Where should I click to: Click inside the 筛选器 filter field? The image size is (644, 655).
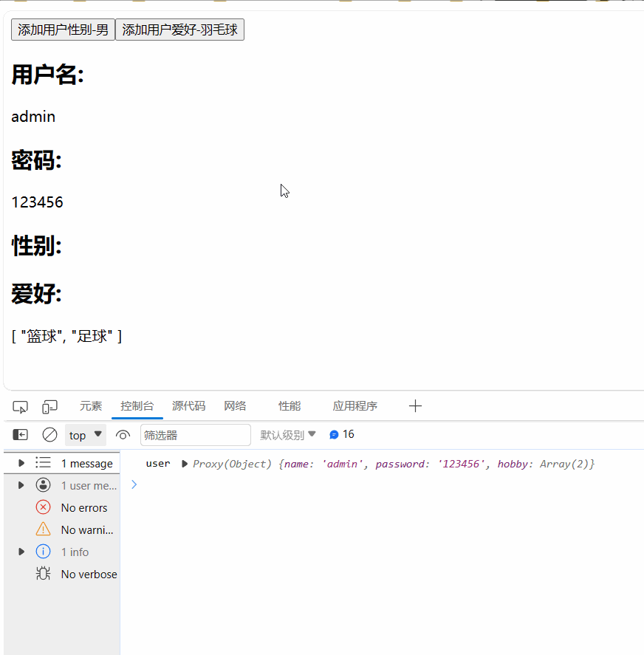195,435
